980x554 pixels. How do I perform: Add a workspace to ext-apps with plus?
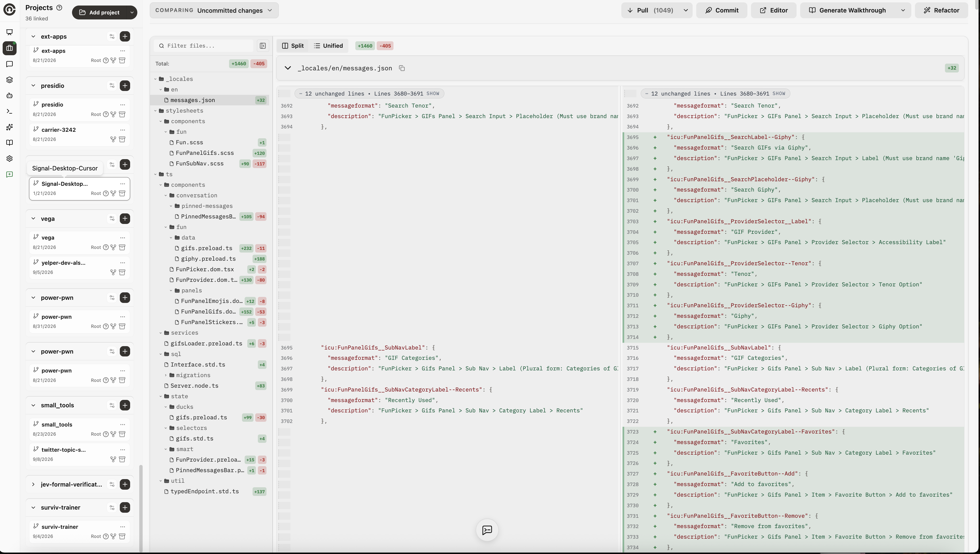[x=125, y=36]
